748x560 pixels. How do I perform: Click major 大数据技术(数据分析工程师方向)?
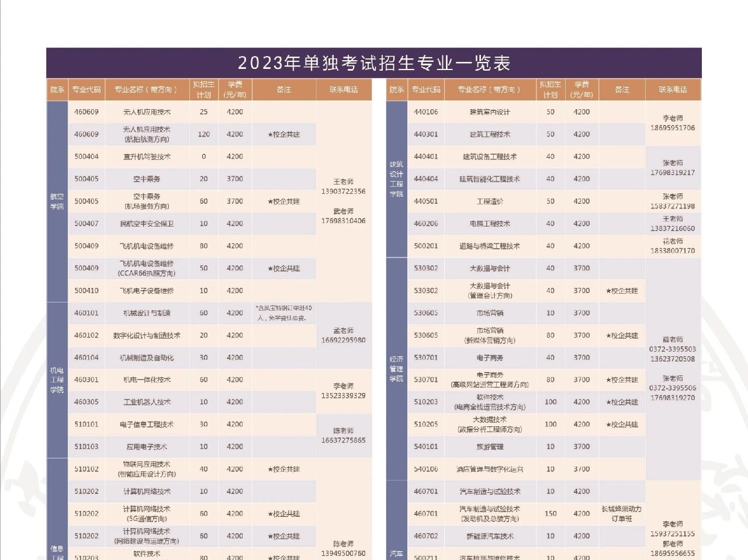[x=490, y=425]
